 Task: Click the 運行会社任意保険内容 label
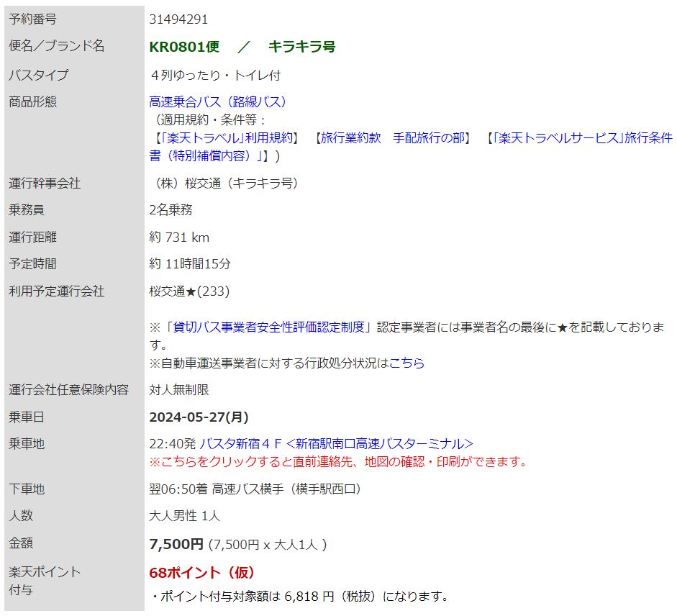tap(68, 389)
